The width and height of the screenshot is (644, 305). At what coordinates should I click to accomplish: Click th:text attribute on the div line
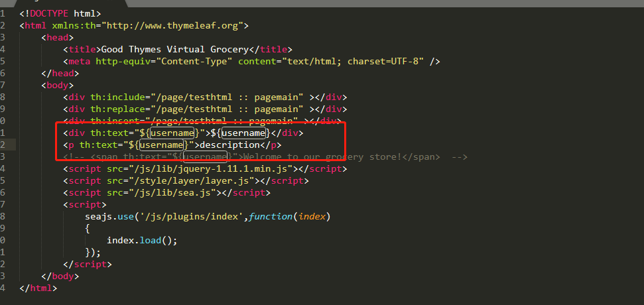tap(109, 133)
